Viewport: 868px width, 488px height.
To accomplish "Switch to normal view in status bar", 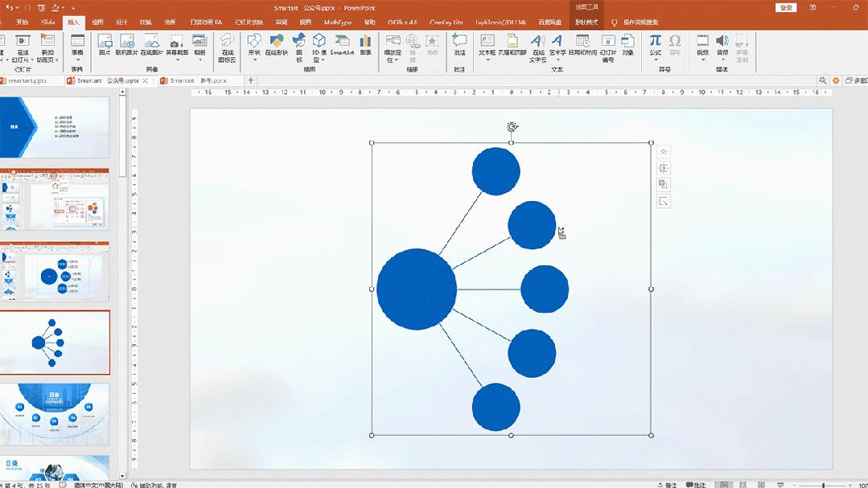I will coord(723,485).
